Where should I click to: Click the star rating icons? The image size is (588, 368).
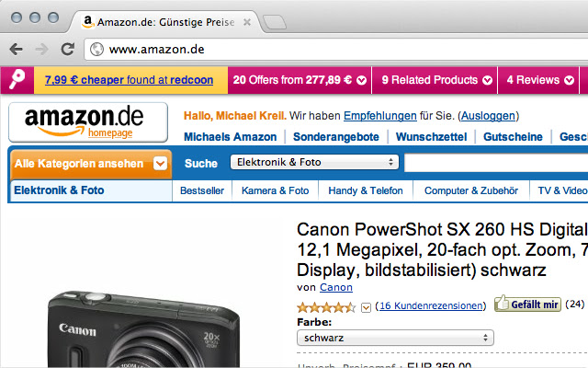pos(326,307)
